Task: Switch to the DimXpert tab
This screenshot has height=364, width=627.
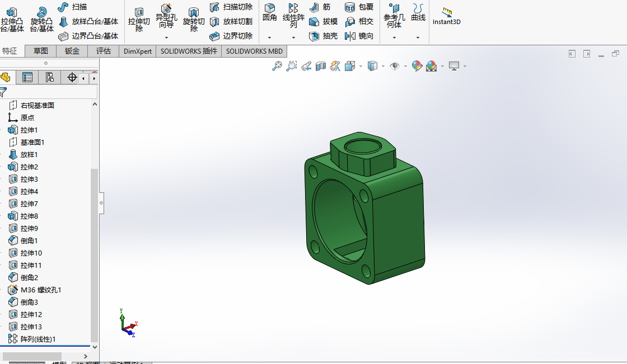Action: click(138, 51)
